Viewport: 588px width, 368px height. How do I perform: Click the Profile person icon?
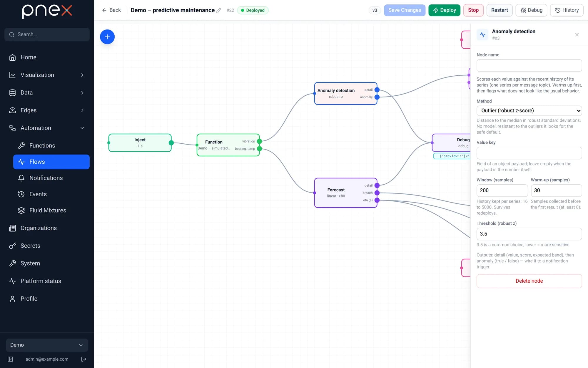(12, 299)
